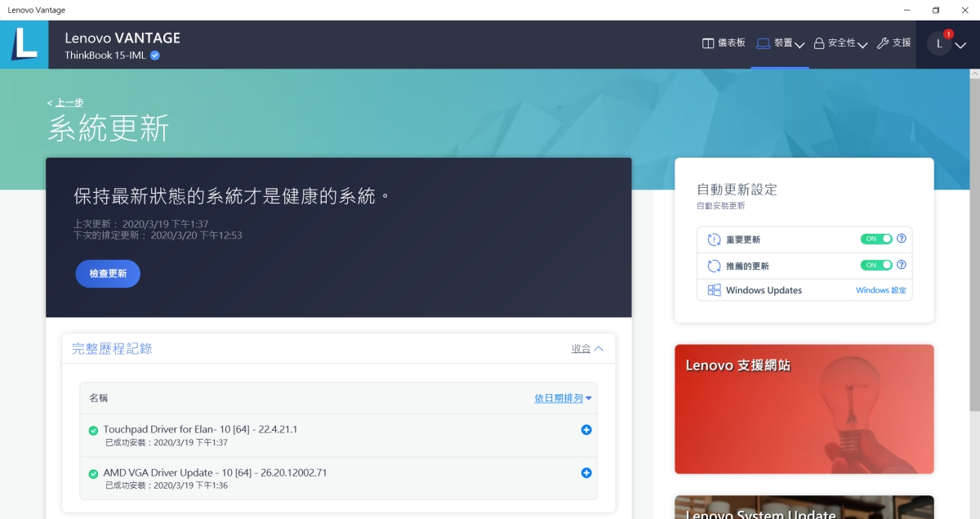This screenshot has height=519, width=980.
Task: Maximize or restore the Lenovo Vantage window
Action: pyautogui.click(x=936, y=10)
